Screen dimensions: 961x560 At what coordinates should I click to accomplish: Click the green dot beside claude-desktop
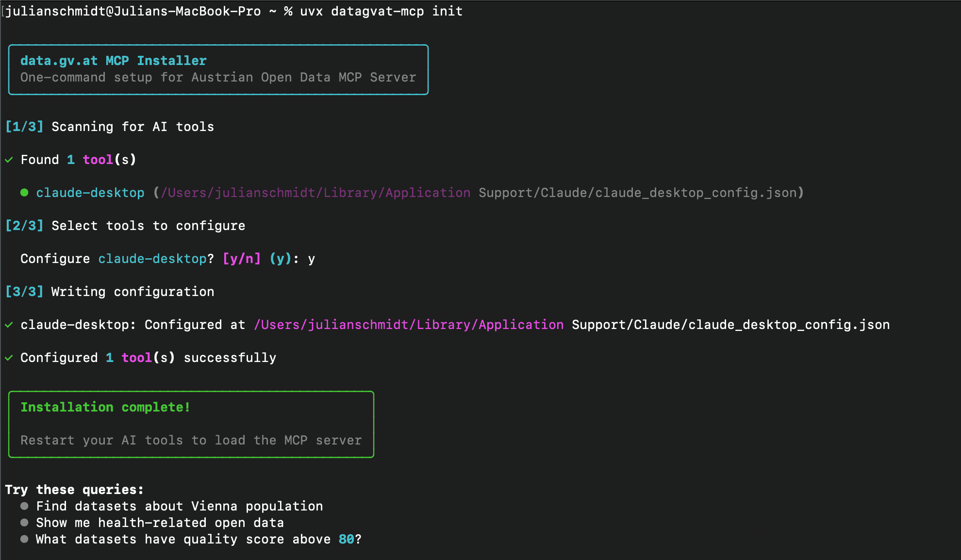24,193
